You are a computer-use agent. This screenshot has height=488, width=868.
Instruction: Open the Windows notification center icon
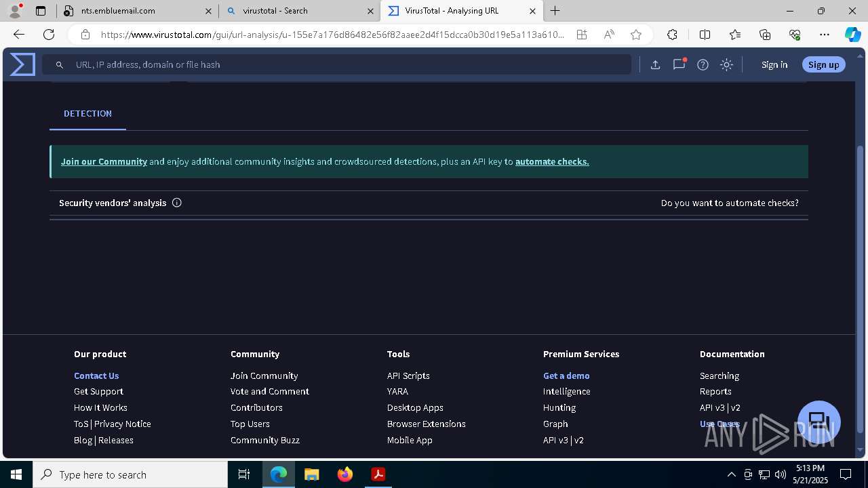pos(846,474)
